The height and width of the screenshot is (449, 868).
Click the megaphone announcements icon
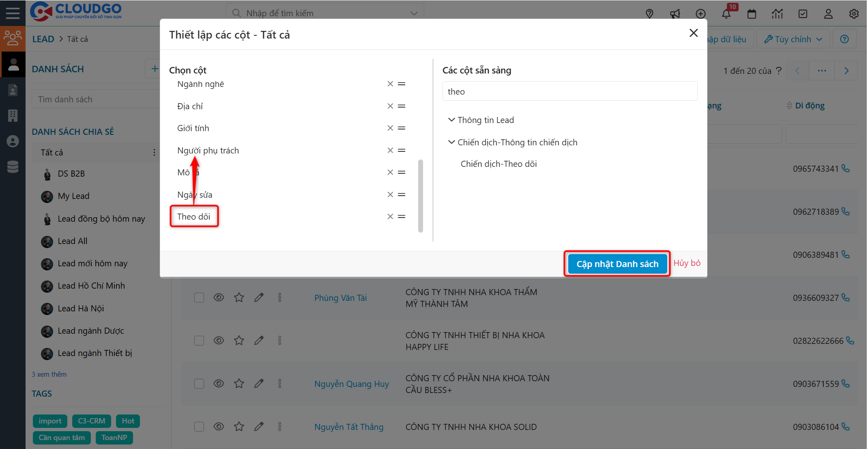tap(675, 13)
